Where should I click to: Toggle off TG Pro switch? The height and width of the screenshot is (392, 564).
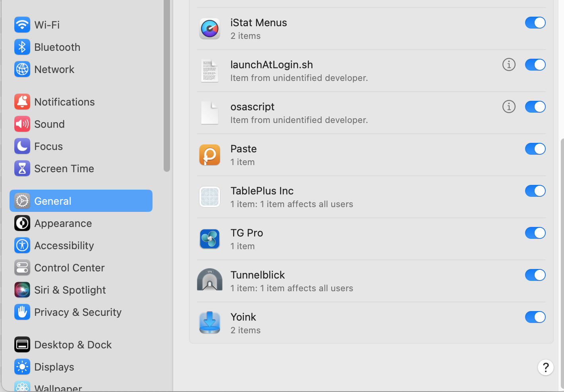(x=535, y=233)
